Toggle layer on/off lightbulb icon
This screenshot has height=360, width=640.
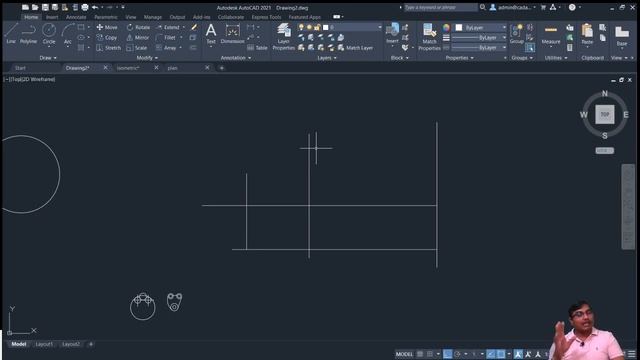point(301,27)
